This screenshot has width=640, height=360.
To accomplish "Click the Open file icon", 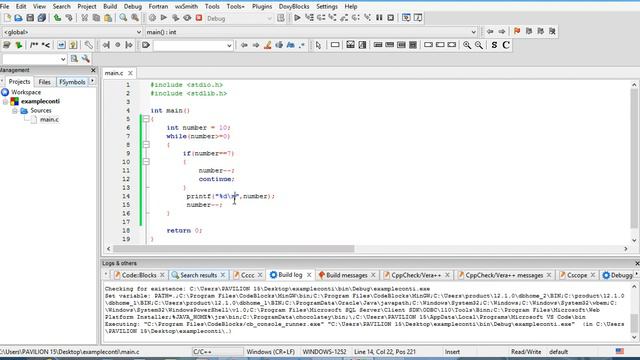I will pos(18,18).
